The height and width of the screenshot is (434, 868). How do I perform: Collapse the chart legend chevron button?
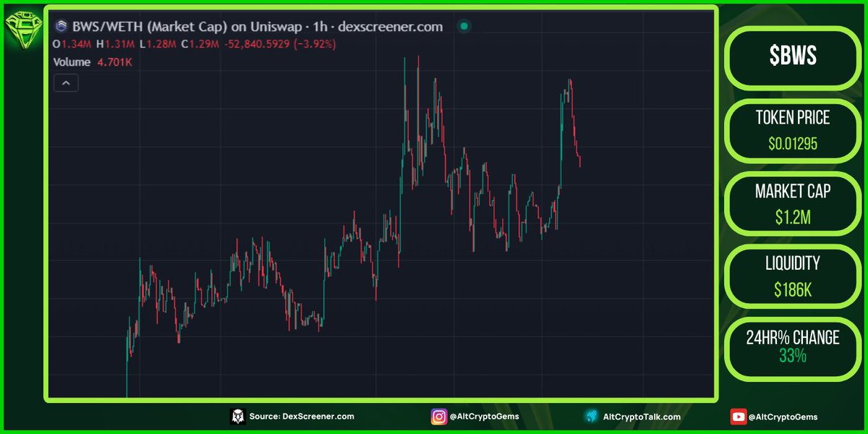click(66, 83)
